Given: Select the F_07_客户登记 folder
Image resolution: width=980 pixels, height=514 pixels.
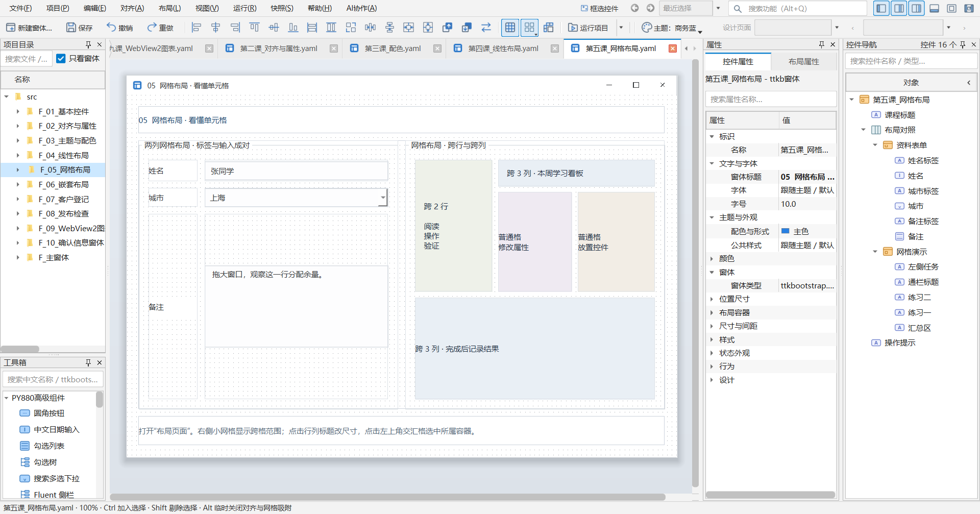Looking at the screenshot, I should click(x=63, y=199).
